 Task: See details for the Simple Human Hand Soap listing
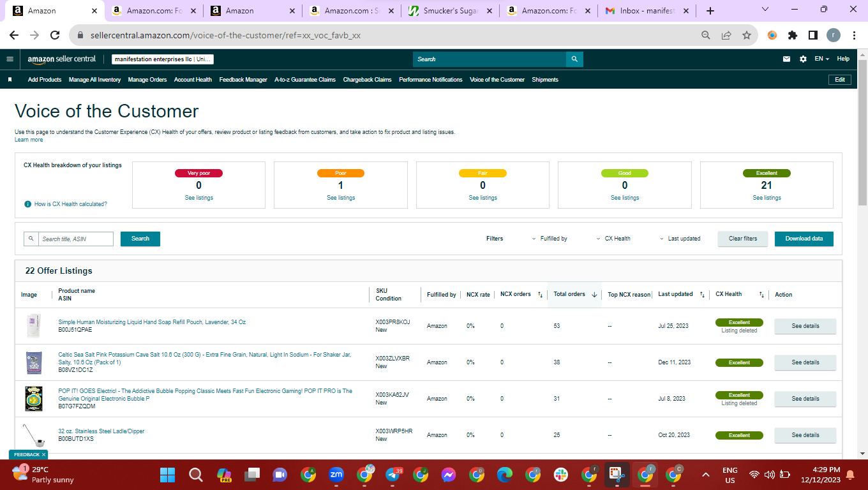click(805, 326)
